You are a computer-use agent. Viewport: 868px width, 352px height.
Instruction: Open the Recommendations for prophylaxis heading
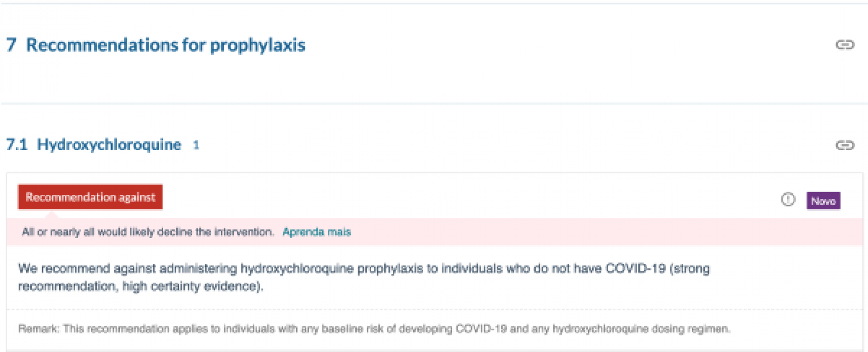(x=165, y=45)
